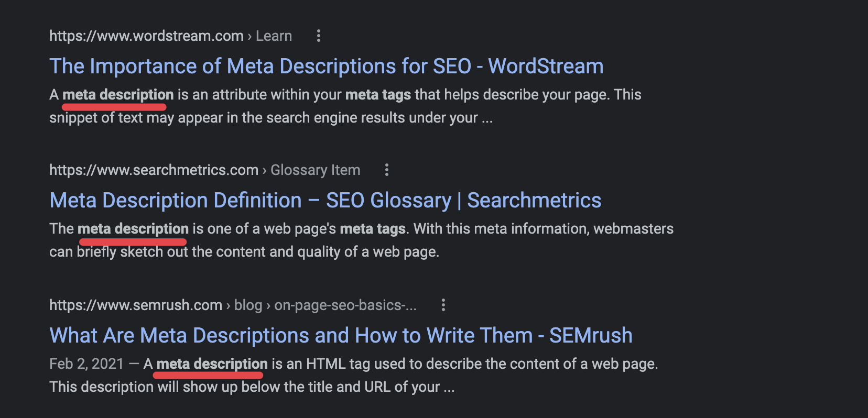The width and height of the screenshot is (868, 418).
Task: Click the 'blog' breadcrumb in the SEMrush result
Action: coord(248,305)
